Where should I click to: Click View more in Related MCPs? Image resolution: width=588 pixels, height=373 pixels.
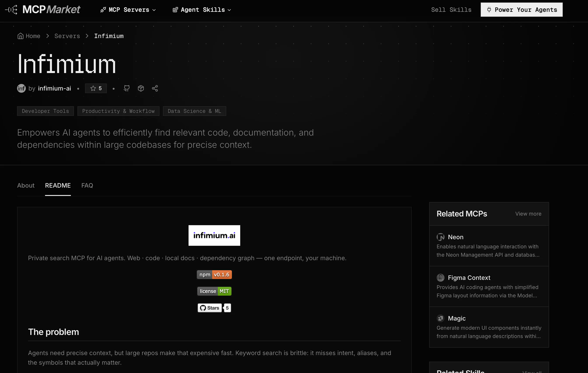[x=528, y=214]
